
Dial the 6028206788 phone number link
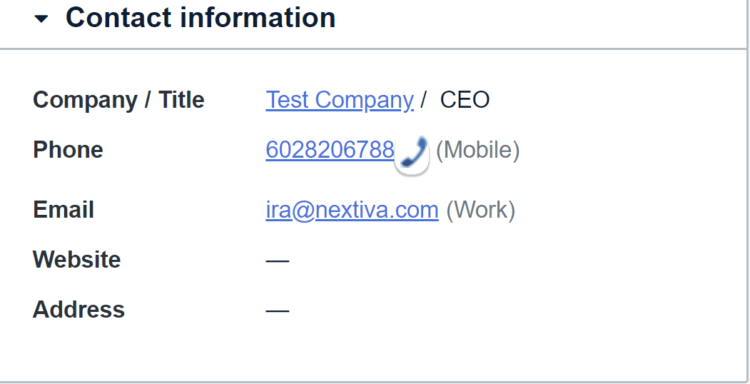[330, 150]
